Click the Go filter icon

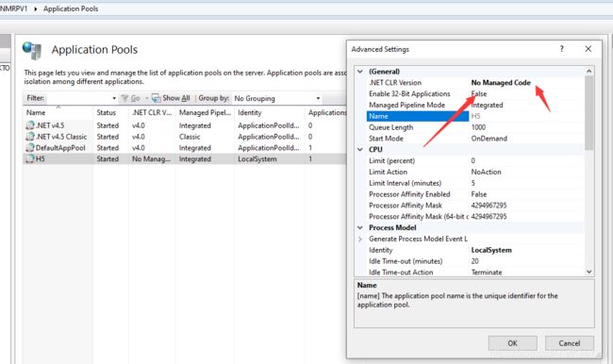(x=124, y=98)
